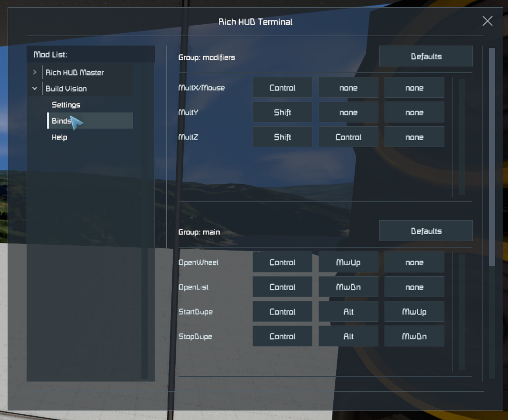The width and height of the screenshot is (508, 420).
Task: Set OpenList third bind slot
Action: (x=414, y=287)
